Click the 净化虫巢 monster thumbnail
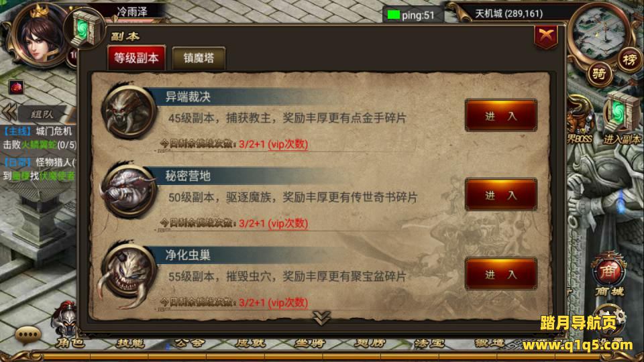Image resolution: width=644 pixels, height=362 pixels. [128, 274]
